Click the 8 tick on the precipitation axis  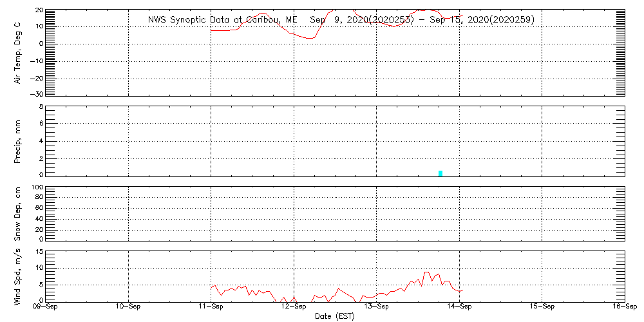tap(40, 106)
